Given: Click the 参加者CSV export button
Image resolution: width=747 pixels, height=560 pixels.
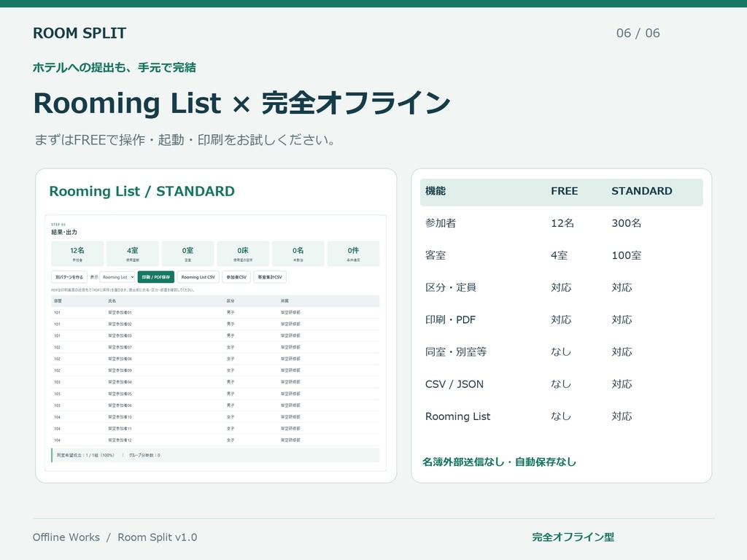Looking at the screenshot, I should point(236,277).
